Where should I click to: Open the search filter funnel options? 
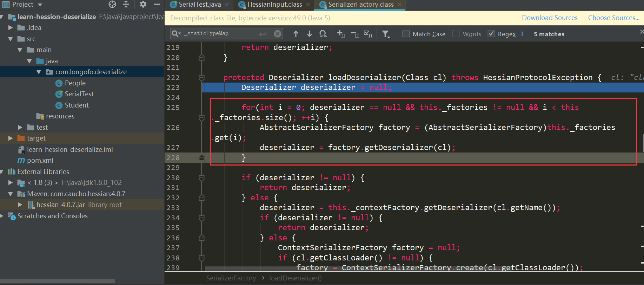[x=386, y=34]
